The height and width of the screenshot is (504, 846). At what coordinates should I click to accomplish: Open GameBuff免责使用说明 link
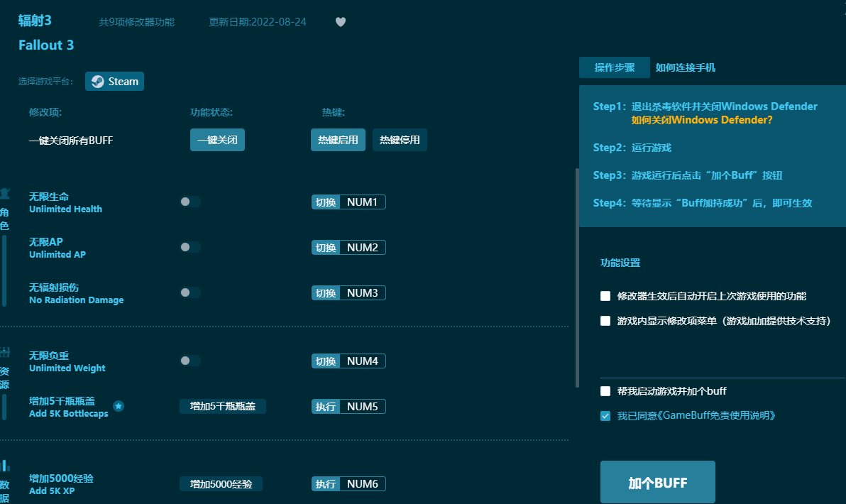coord(716,415)
